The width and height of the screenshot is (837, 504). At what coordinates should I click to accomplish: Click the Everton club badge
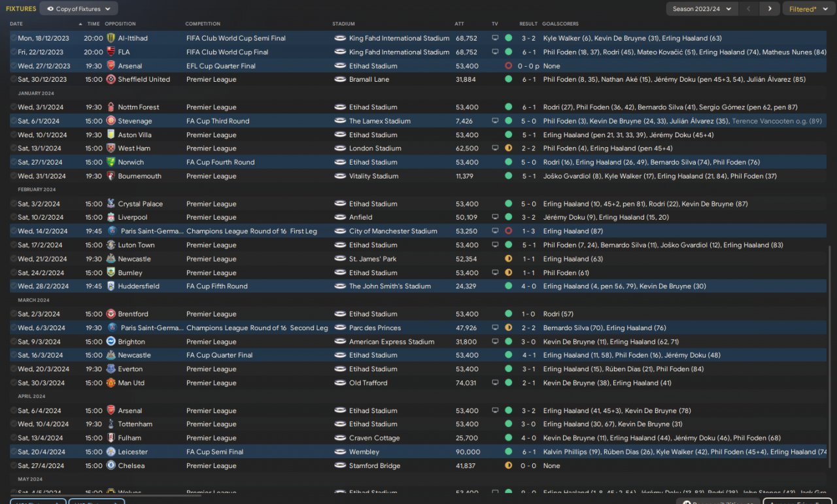111,369
